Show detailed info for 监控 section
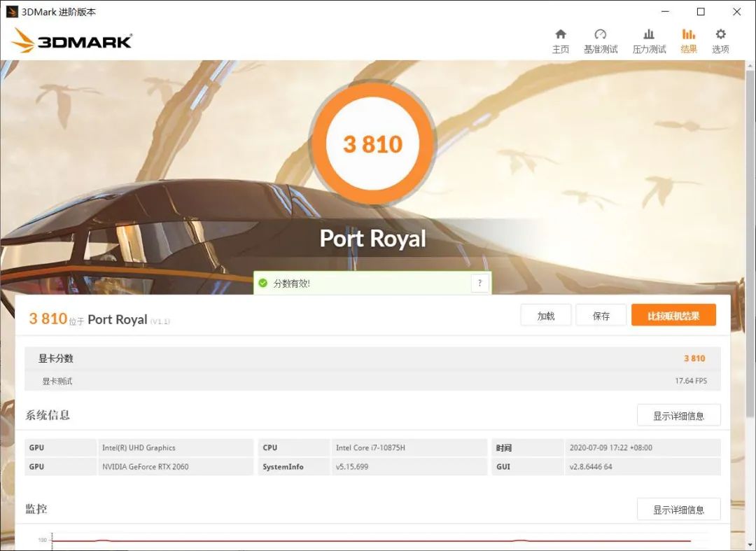The height and width of the screenshot is (551, 756). [x=679, y=510]
